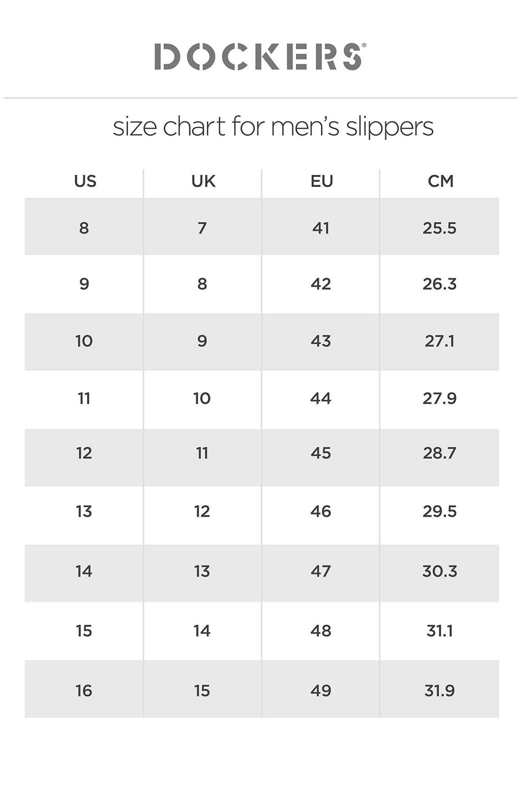Click the 29.5 CM value
The width and height of the screenshot is (521, 812).
[x=440, y=511]
